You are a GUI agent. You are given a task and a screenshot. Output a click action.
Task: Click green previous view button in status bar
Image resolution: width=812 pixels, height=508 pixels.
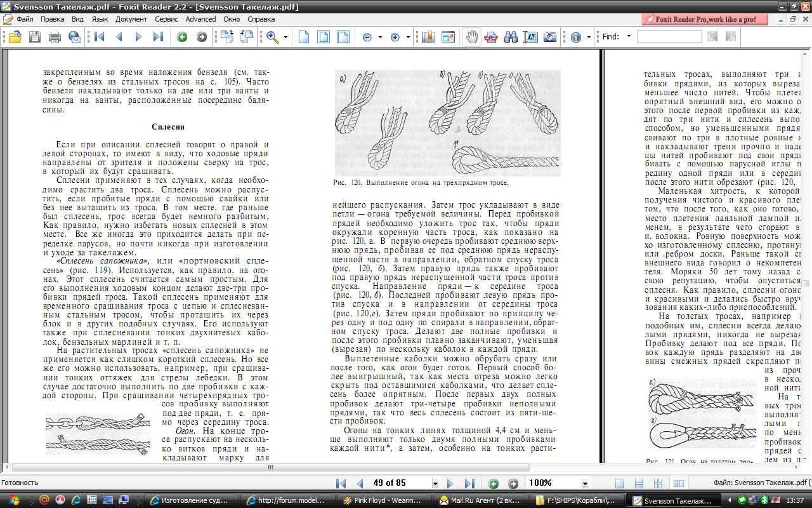494,484
